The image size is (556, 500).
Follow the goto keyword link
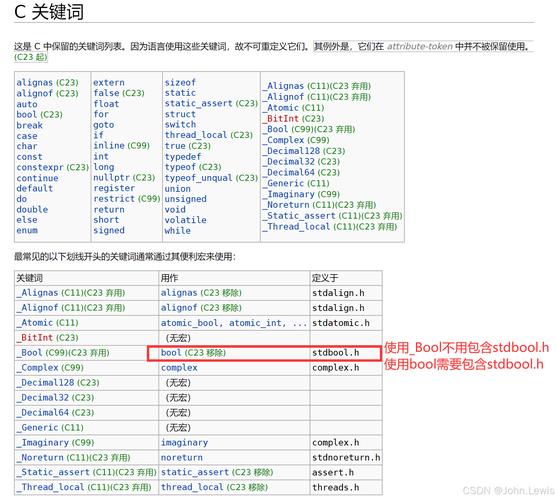pyautogui.click(x=104, y=125)
